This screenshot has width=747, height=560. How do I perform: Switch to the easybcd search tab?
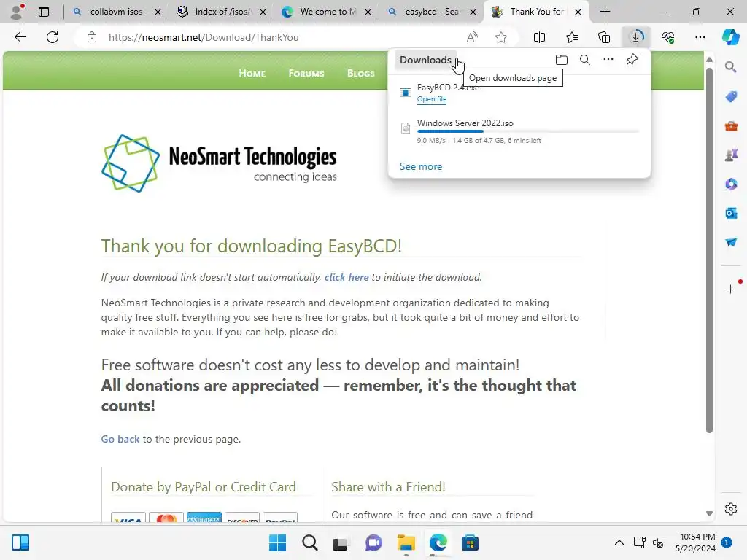click(x=431, y=12)
